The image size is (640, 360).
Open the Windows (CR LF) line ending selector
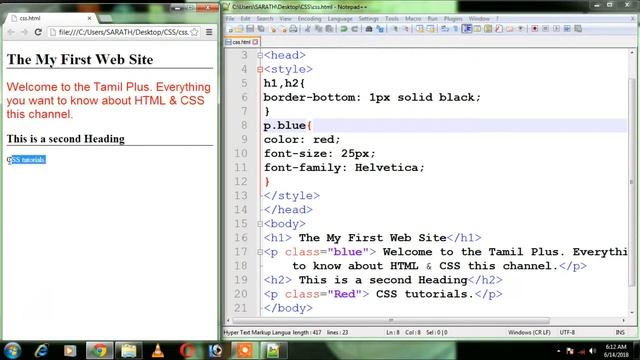(529, 332)
